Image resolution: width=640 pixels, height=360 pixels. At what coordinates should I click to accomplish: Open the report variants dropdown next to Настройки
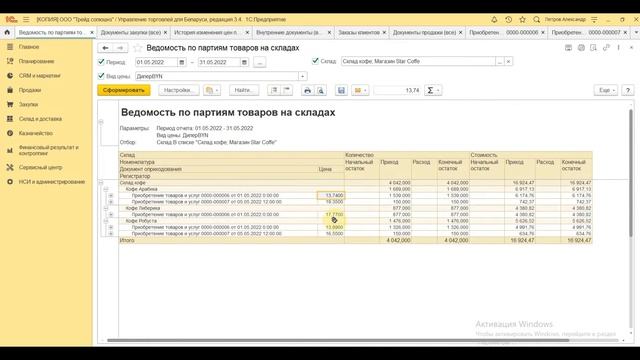[x=212, y=90]
